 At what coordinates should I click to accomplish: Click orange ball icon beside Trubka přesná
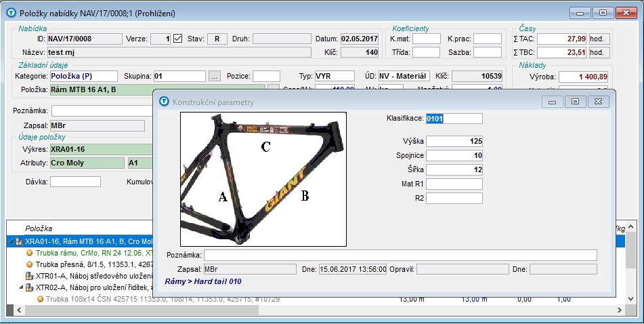[30, 264]
